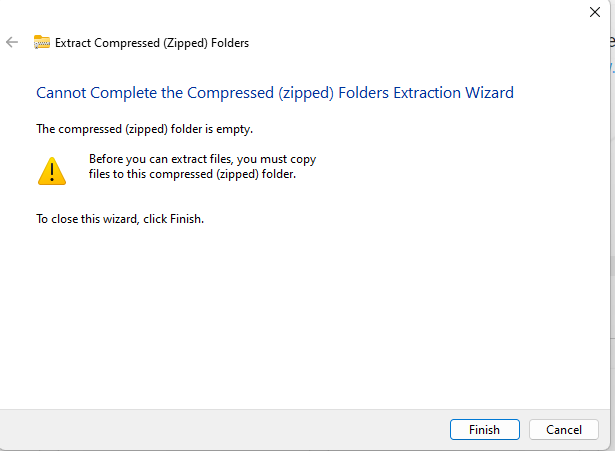Go back using the left arrow icon
Viewport: 615px width, 451px height.
[12, 42]
